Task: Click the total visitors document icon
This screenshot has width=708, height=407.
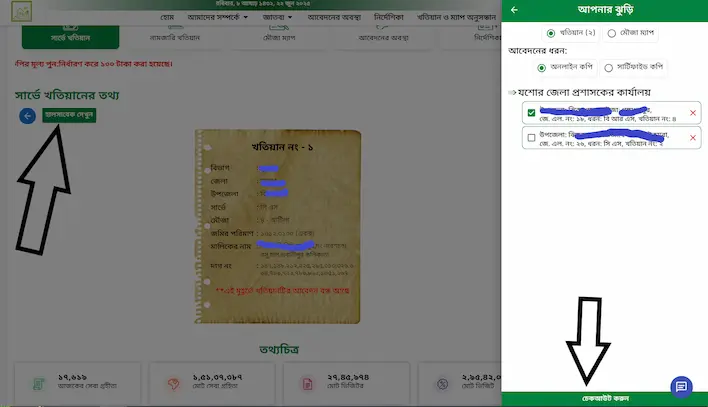Action: point(307,384)
